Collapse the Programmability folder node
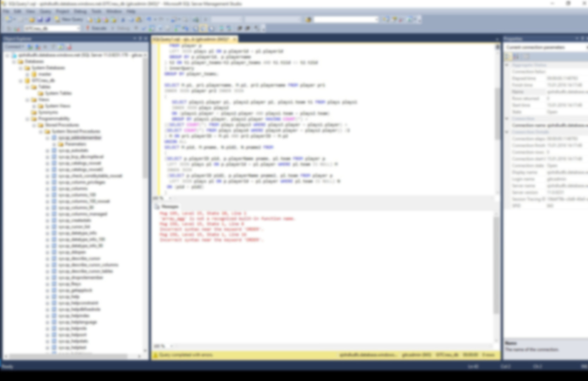Image resolution: width=588 pixels, height=381 pixels. point(27,119)
